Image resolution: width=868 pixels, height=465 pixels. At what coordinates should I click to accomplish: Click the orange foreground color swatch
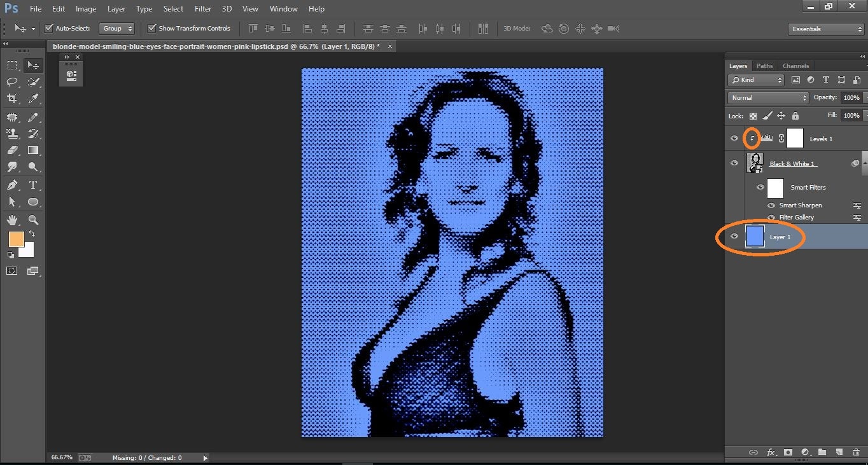pos(17,239)
